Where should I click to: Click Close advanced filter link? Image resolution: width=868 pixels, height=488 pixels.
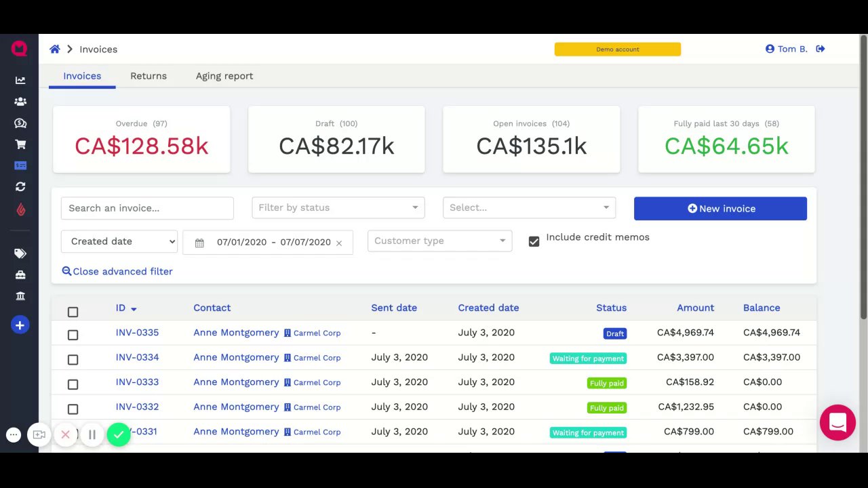pyautogui.click(x=117, y=271)
